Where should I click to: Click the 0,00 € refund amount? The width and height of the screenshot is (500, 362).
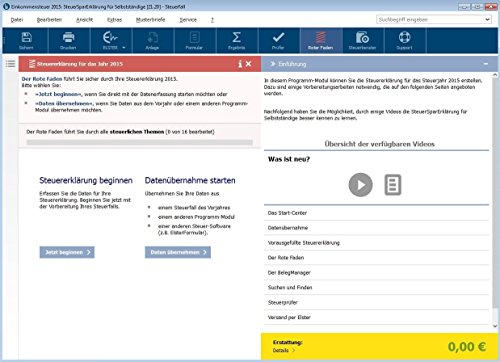467,347
